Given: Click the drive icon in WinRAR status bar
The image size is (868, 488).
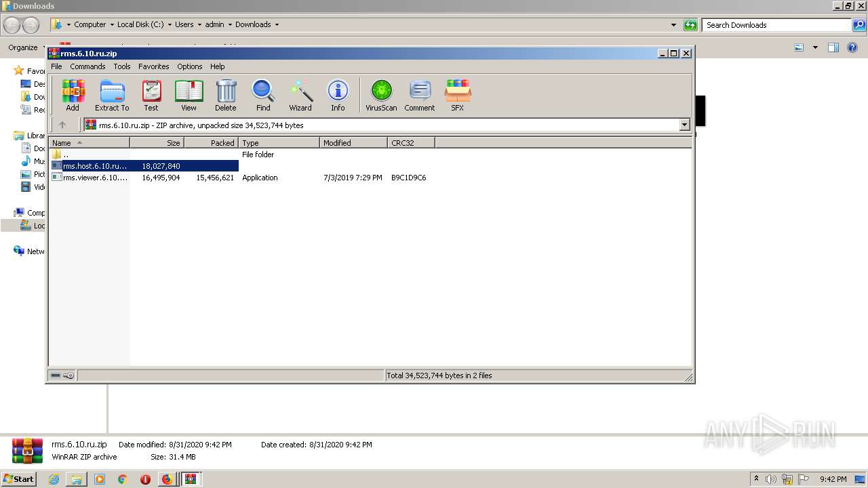Looking at the screenshot, I should (56, 375).
